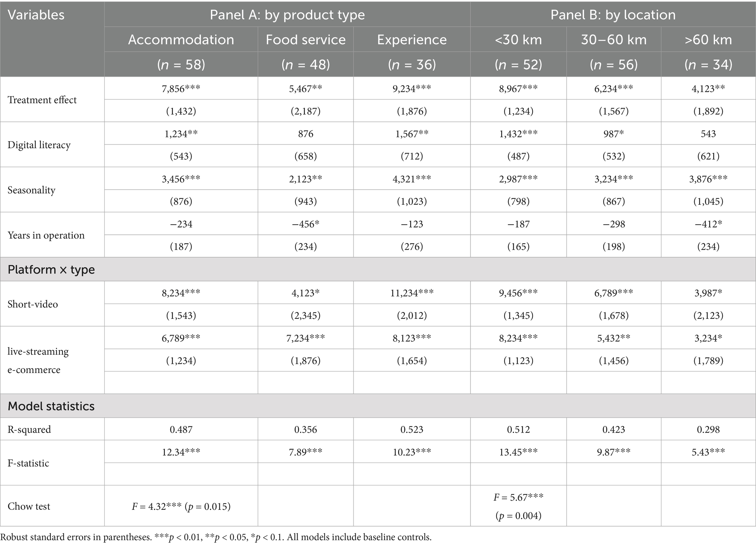The image size is (756, 546).
Task: Click the Digital literacy row label
Action: pos(39,145)
